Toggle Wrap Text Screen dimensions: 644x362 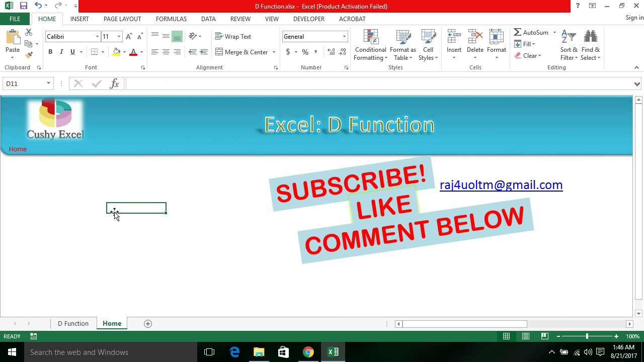pyautogui.click(x=233, y=36)
